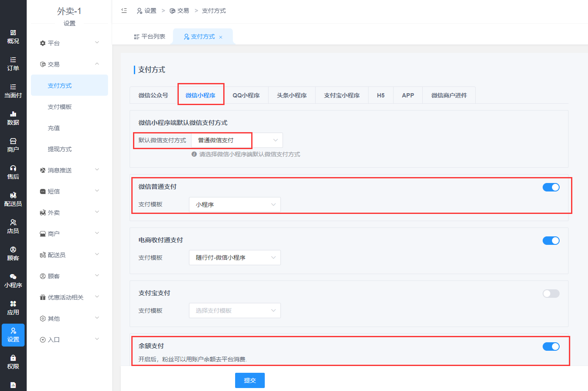Screen dimensions: 588x391
Task: Turn off the 微信普通支付 switch
Action: click(x=551, y=187)
